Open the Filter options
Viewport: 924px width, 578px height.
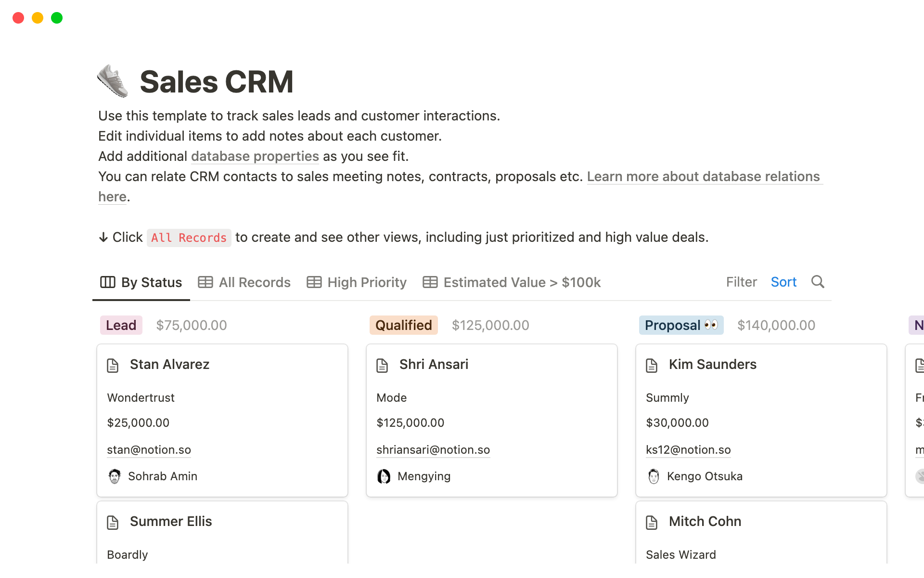pyautogui.click(x=741, y=282)
